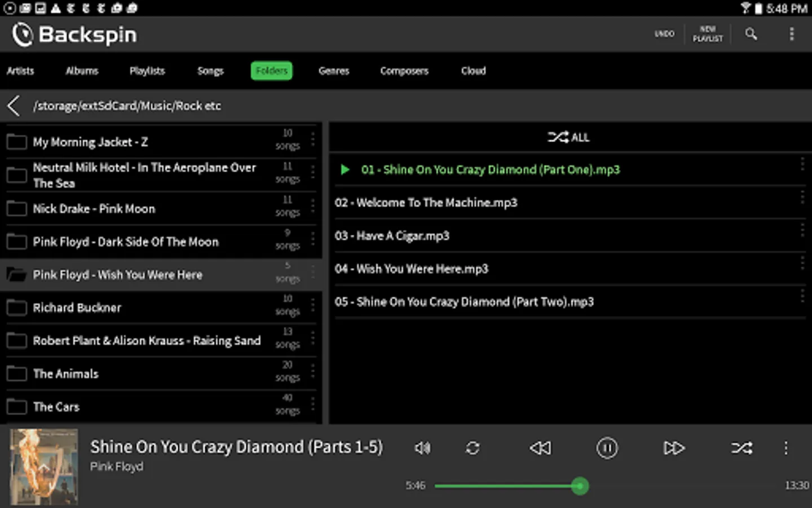Skip to the next track
Viewport: 812px width, 508px height.
click(x=674, y=448)
